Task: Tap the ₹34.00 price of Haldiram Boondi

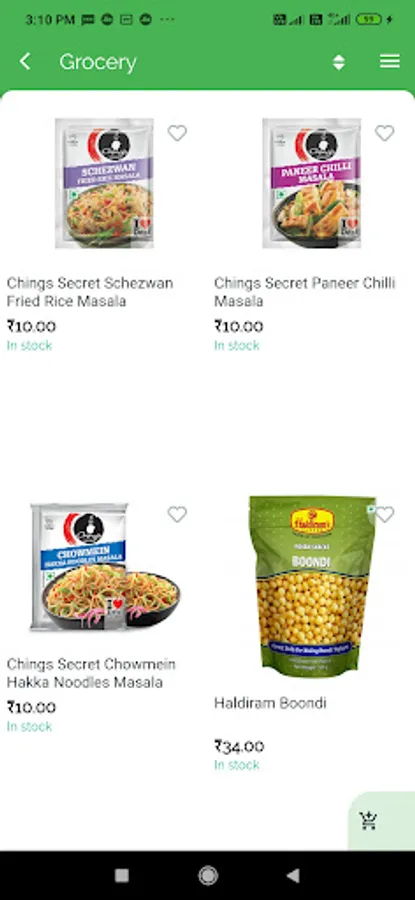Action: [239, 746]
